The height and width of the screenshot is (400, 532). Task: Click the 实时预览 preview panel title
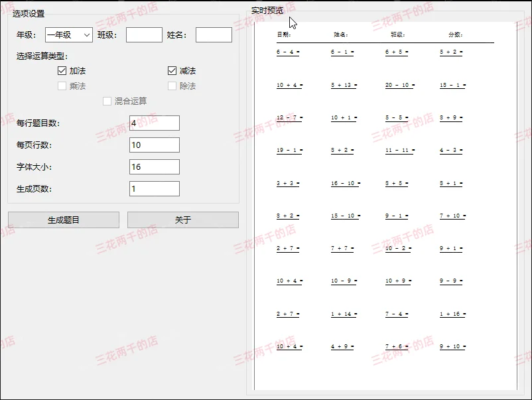point(265,10)
